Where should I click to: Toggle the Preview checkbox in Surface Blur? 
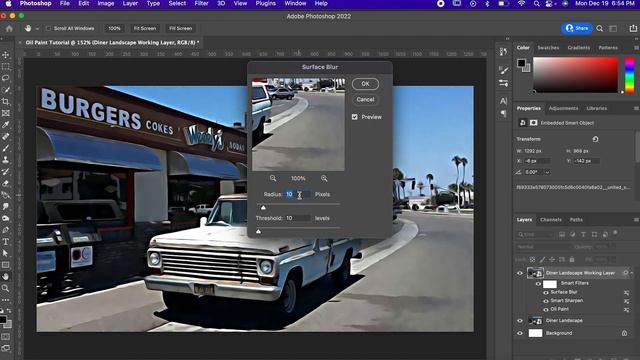click(x=355, y=117)
